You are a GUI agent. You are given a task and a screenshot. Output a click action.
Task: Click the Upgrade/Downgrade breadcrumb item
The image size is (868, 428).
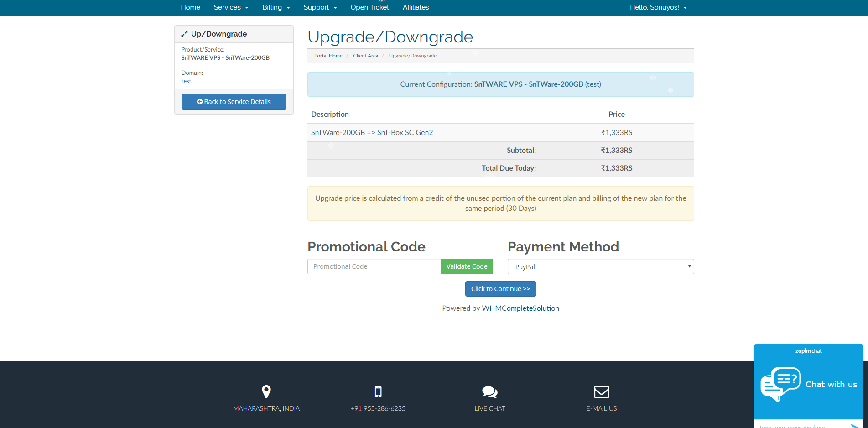(413, 56)
